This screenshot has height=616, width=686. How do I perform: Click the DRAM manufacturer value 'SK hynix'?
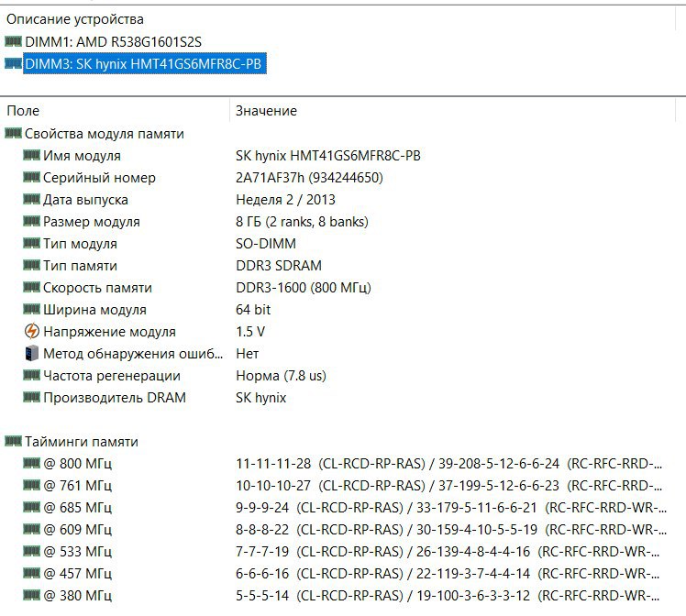click(x=260, y=398)
